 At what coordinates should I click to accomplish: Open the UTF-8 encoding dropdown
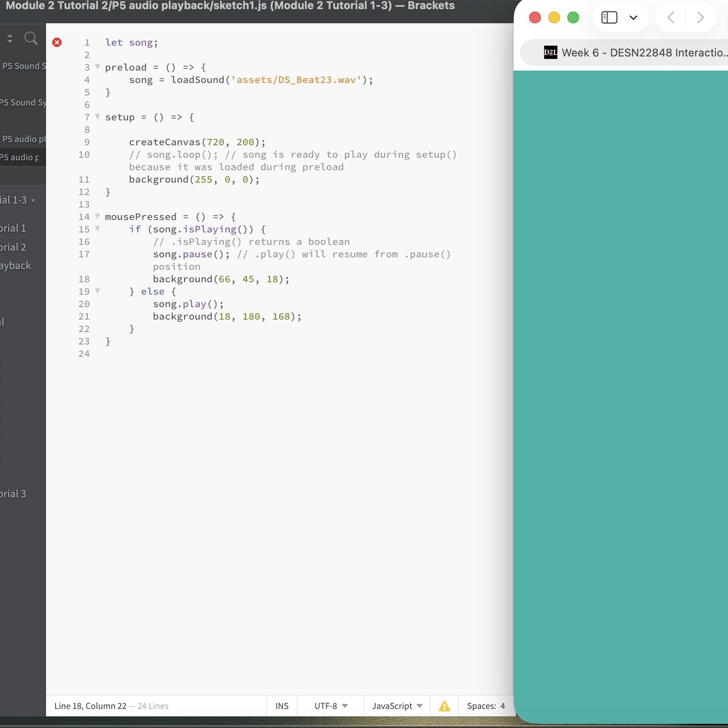[331, 706]
